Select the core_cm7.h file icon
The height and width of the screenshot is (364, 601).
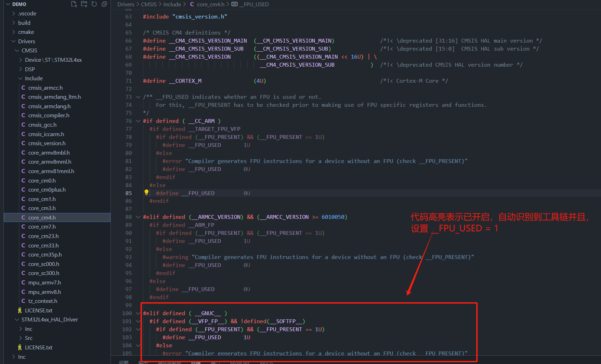(x=24, y=226)
